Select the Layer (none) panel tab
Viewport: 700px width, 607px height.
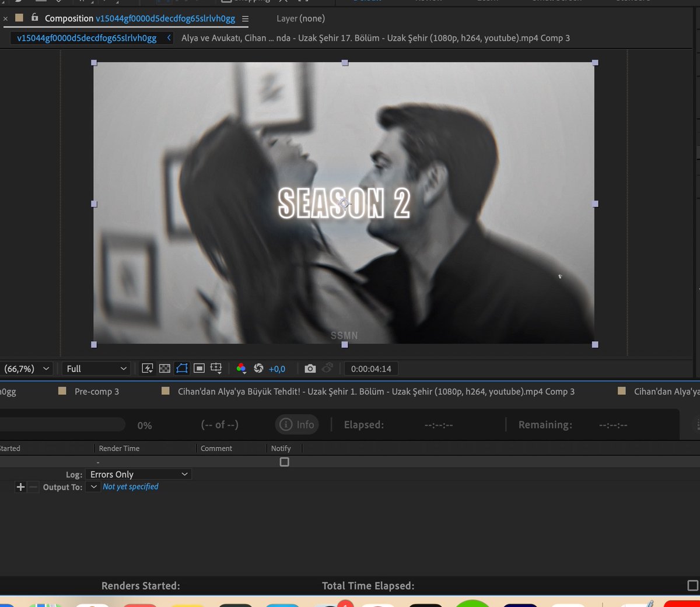pos(300,19)
